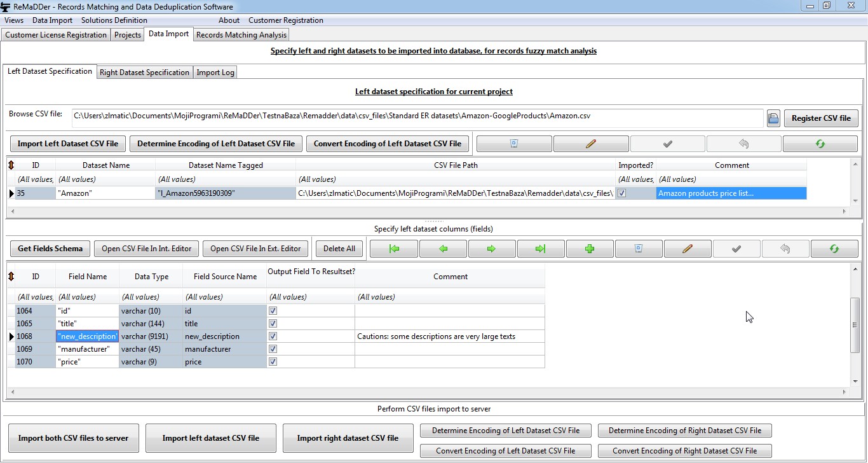868x463 pixels.
Task: Click the delete dataset recycle bin icon
Action: point(514,144)
